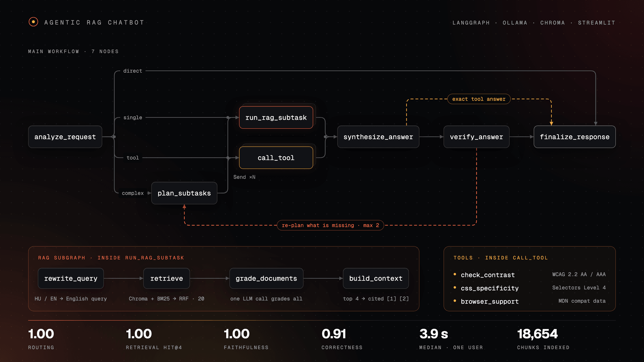Viewport: 644px width, 362px height.
Task: Click the 'direct' route label
Action: [x=133, y=71]
